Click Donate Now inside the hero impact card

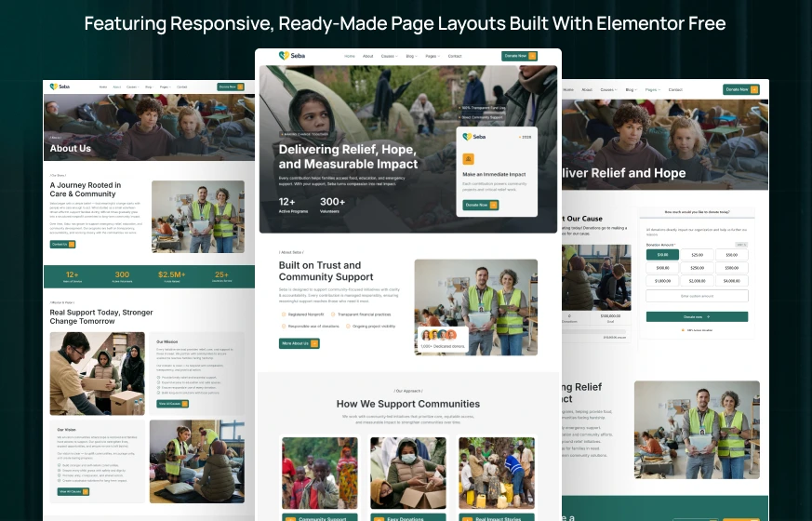(x=481, y=205)
